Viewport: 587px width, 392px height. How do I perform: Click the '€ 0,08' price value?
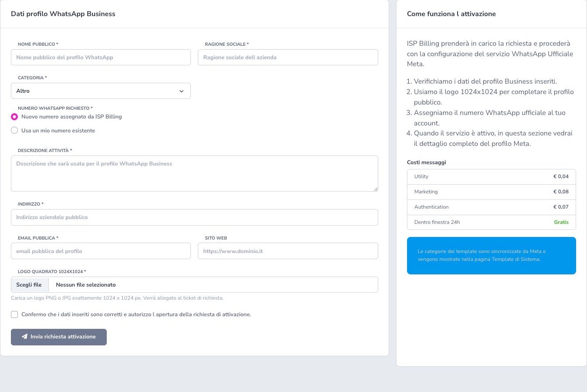coord(561,192)
